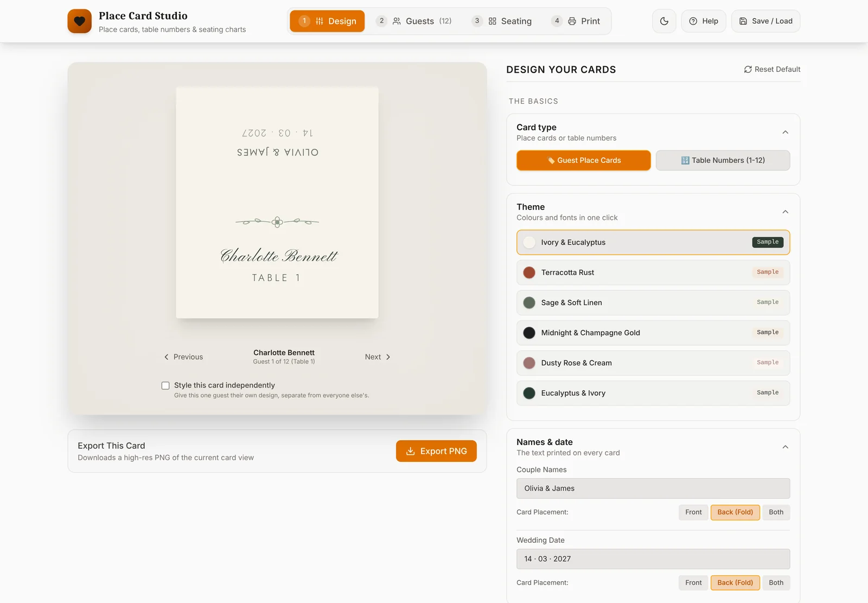Set Wedding Date placement to Both

(x=776, y=583)
